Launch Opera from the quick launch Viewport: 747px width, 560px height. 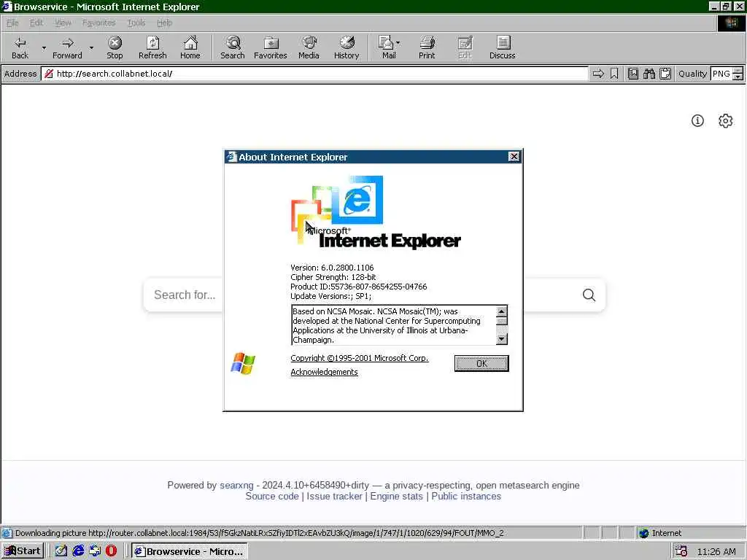pos(111,551)
